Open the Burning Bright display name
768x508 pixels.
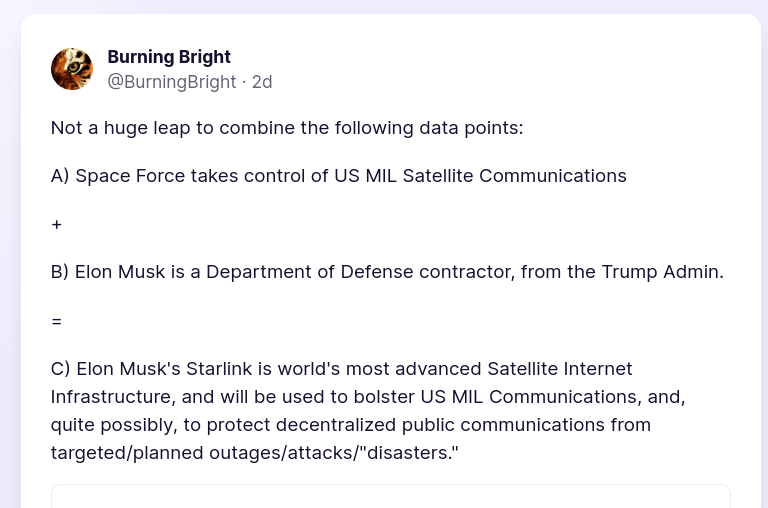coord(169,56)
